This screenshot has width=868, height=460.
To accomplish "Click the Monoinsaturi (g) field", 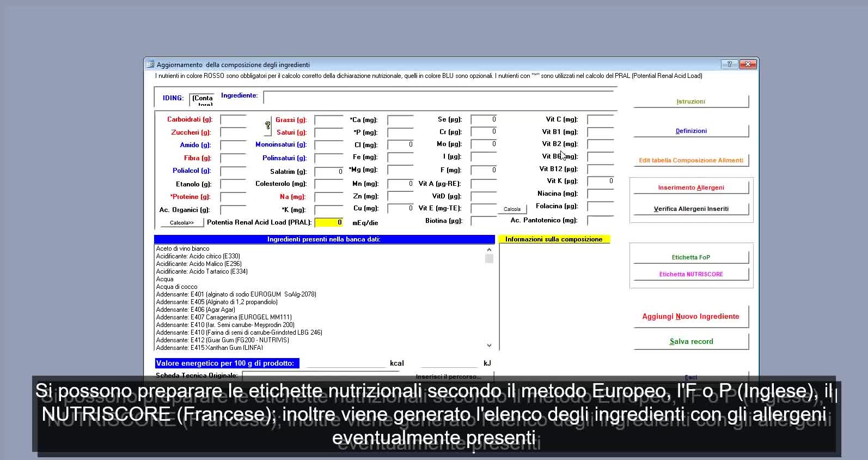I will click(x=329, y=145).
